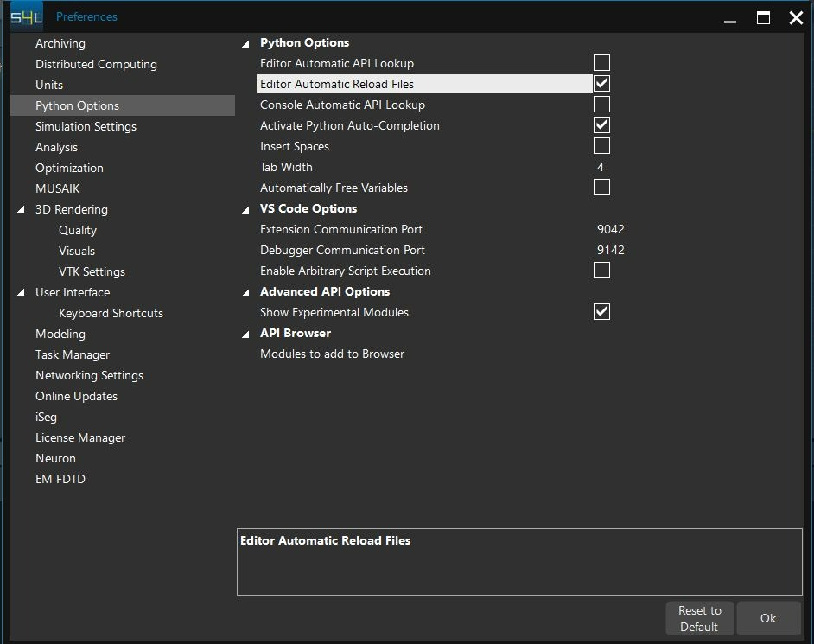Image resolution: width=814 pixels, height=644 pixels.
Task: Uncheck Editor Automatic Reload Files
Action: coord(601,84)
